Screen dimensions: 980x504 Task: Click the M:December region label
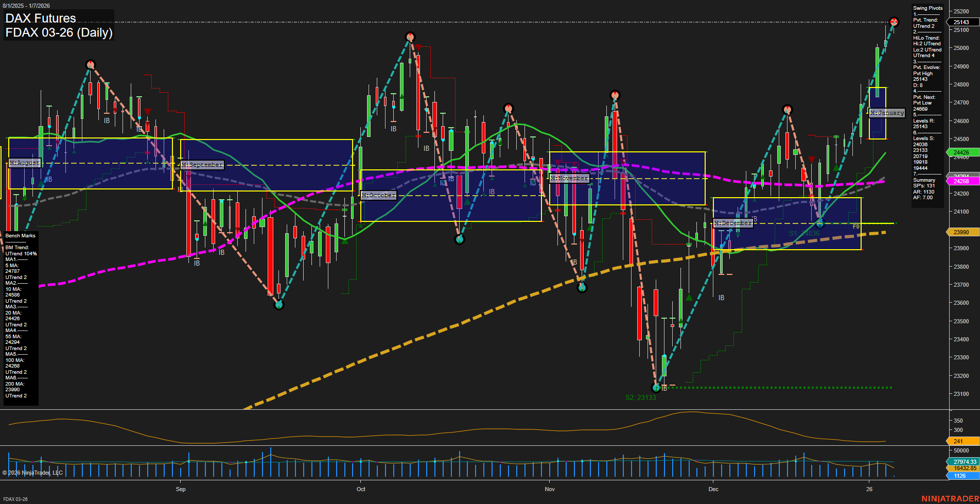[733, 222]
